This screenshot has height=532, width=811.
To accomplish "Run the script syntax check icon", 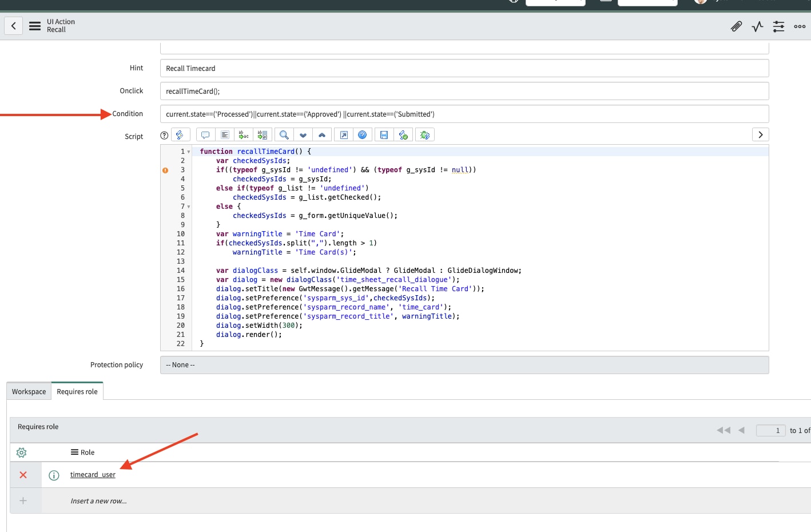I will [403, 135].
